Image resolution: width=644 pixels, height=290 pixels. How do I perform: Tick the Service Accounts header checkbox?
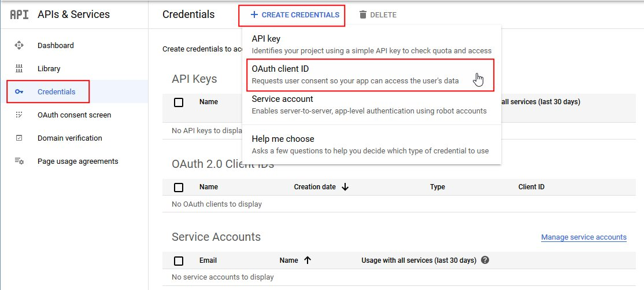179,260
